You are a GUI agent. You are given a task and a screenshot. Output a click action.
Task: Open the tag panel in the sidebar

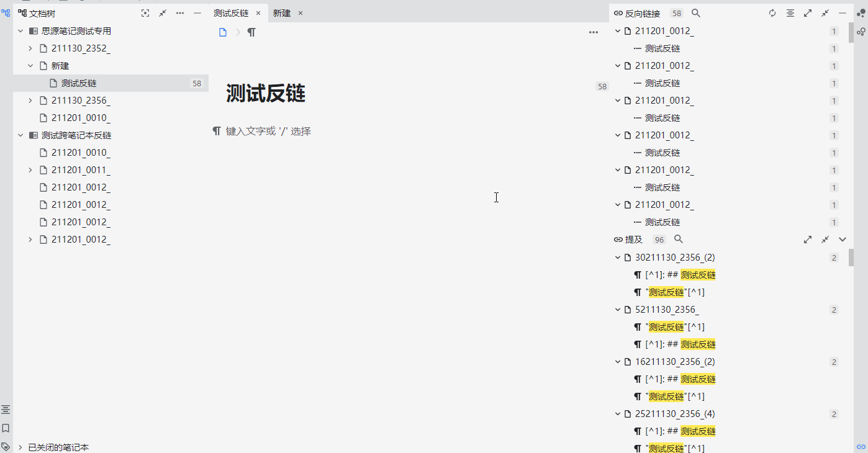[x=6, y=446]
